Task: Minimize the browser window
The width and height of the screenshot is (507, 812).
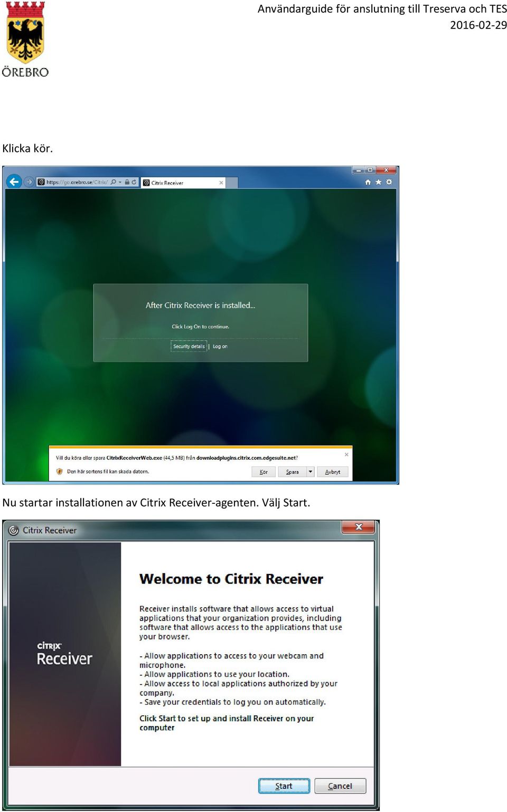Action: (x=359, y=170)
